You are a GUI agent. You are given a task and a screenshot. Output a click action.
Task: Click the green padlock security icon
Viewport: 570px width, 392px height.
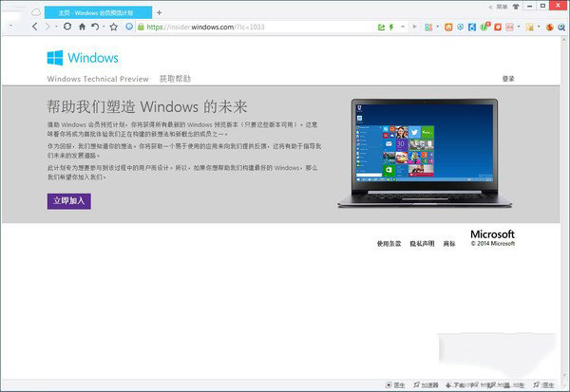point(141,27)
